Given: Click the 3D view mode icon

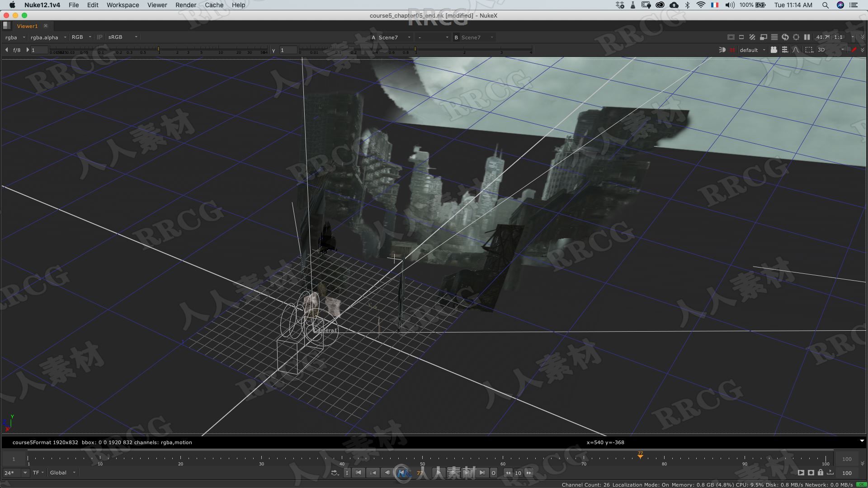Looking at the screenshot, I should pyautogui.click(x=821, y=49).
